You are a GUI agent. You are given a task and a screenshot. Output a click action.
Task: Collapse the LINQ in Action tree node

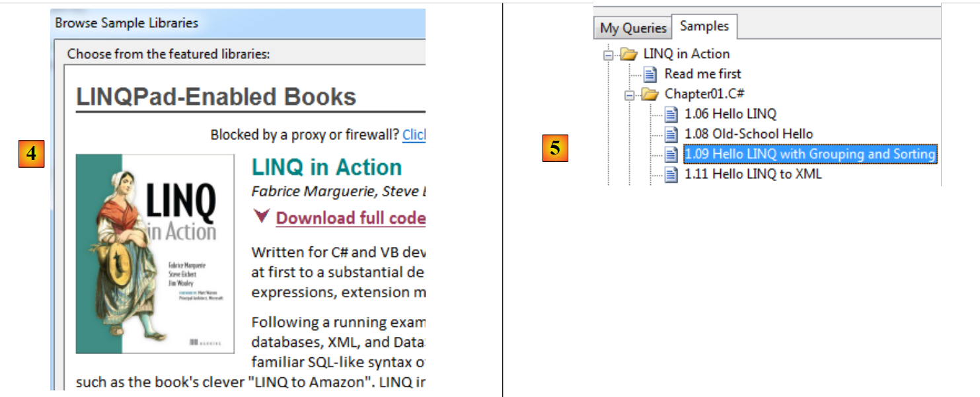click(x=609, y=55)
